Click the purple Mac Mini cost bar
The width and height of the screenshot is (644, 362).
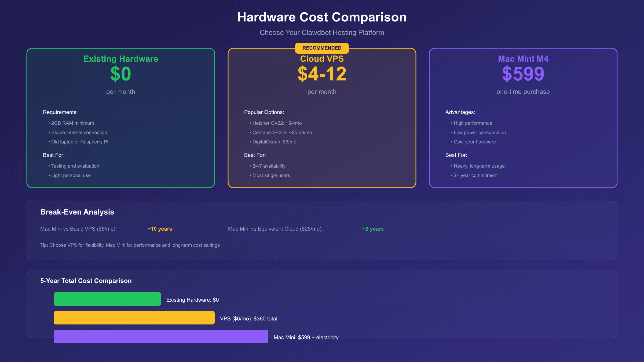tap(161, 337)
